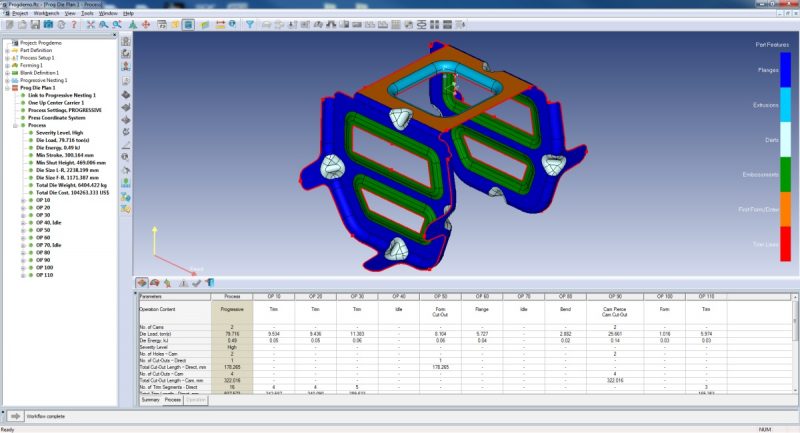Select Process Settings, PROGRESSIVE tree item
Screen dimensions: 800x433
[x=65, y=110]
